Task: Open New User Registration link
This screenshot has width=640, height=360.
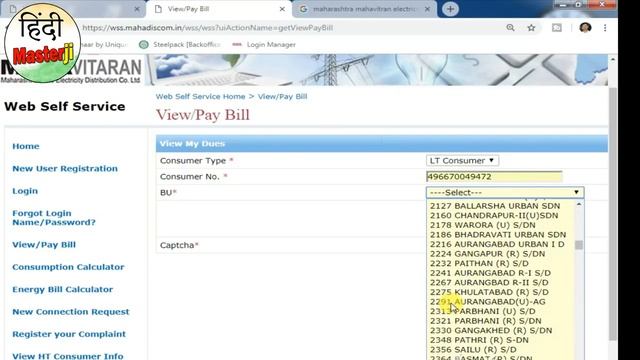Action: click(65, 169)
